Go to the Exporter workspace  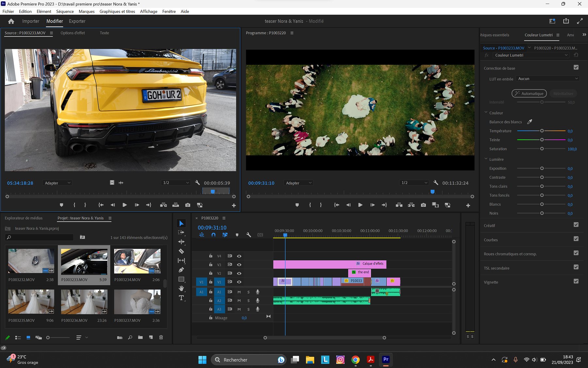(x=77, y=21)
